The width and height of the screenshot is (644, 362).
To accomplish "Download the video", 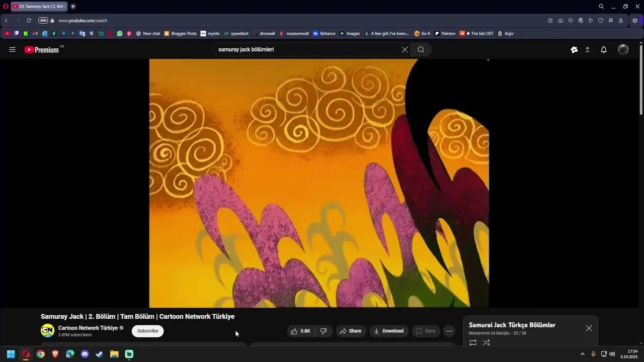I will [388, 331].
